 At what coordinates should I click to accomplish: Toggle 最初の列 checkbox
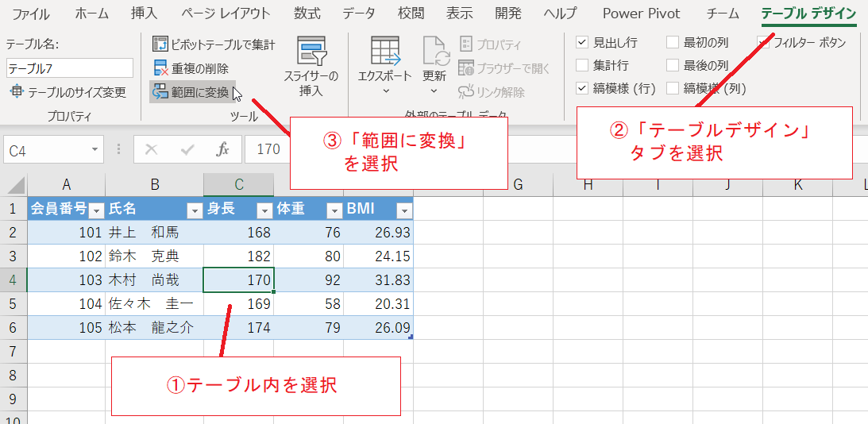coord(672,43)
